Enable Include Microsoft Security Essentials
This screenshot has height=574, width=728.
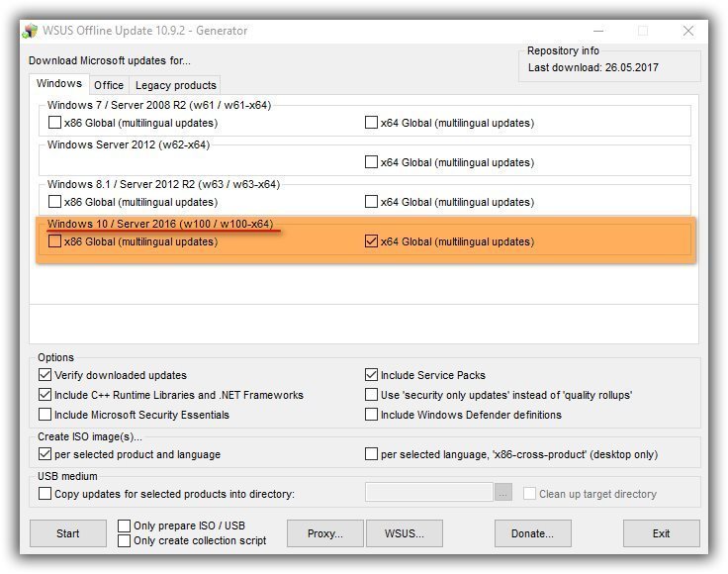(45, 415)
